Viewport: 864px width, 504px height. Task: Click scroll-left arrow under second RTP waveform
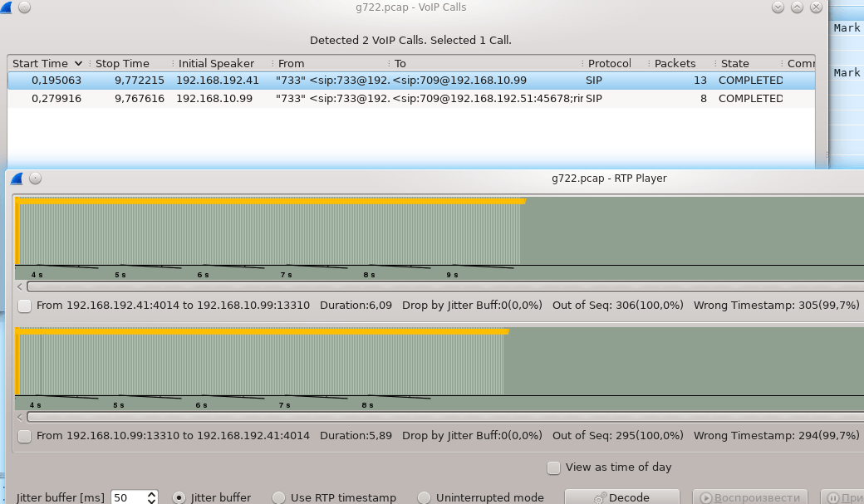pyautogui.click(x=20, y=418)
